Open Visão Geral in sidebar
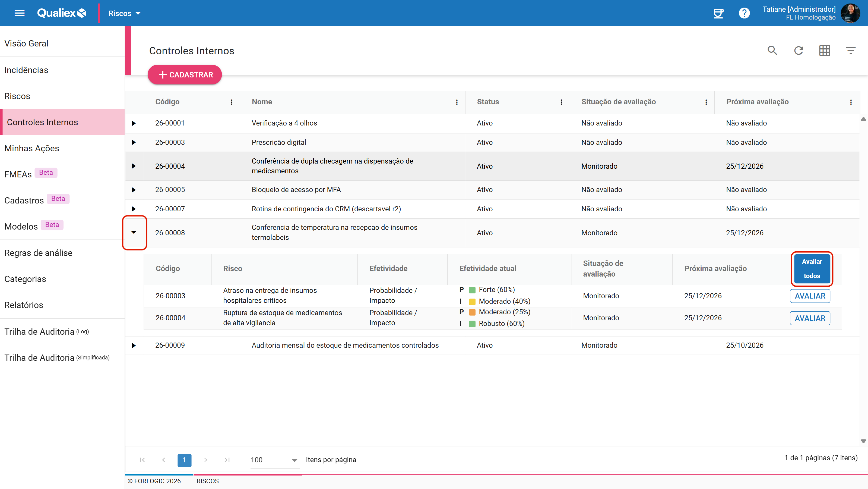Screen dimensions: 868x489 tap(26, 43)
